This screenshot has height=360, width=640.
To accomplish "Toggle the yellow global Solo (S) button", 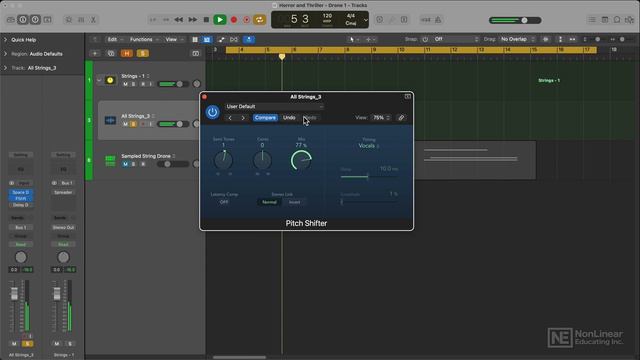I will [x=142, y=53].
